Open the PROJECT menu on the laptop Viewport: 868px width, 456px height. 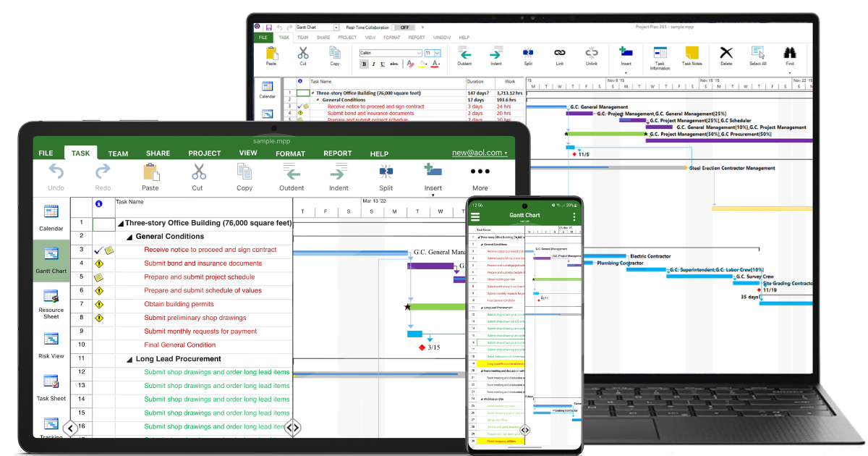point(348,37)
